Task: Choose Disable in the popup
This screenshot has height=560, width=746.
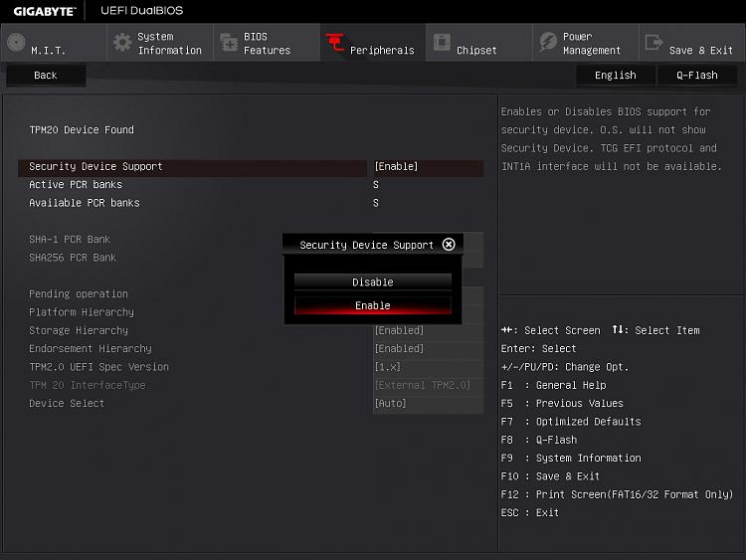Action: tap(373, 281)
